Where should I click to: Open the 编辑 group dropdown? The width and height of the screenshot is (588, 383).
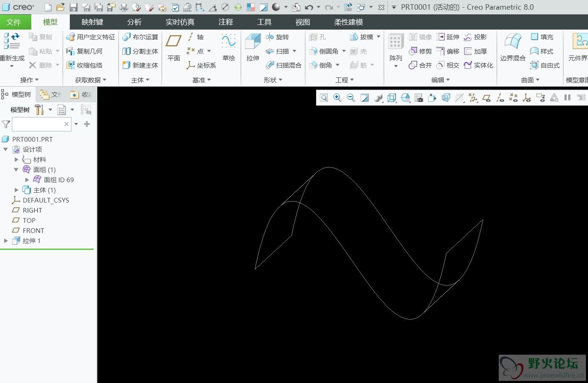tap(440, 80)
